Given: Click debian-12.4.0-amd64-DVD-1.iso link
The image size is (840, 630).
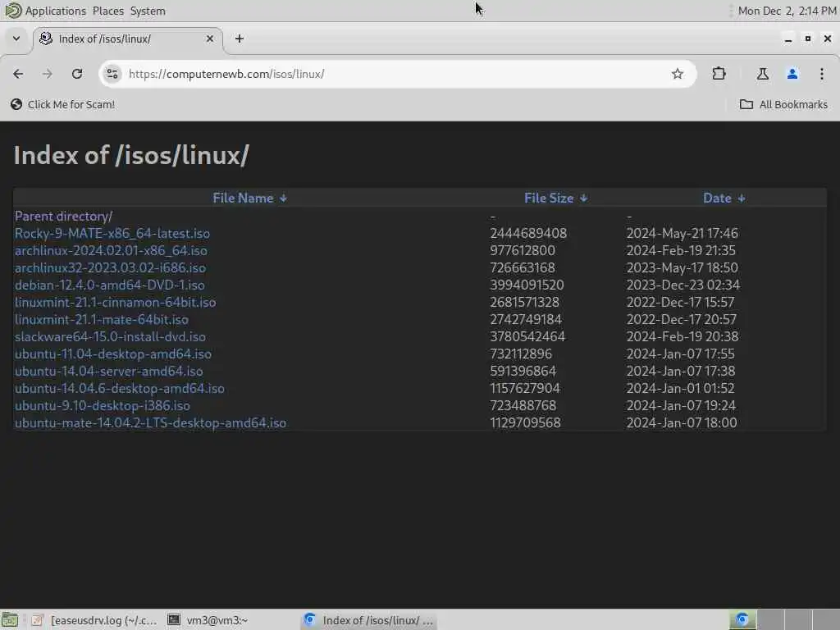Looking at the screenshot, I should tap(109, 285).
